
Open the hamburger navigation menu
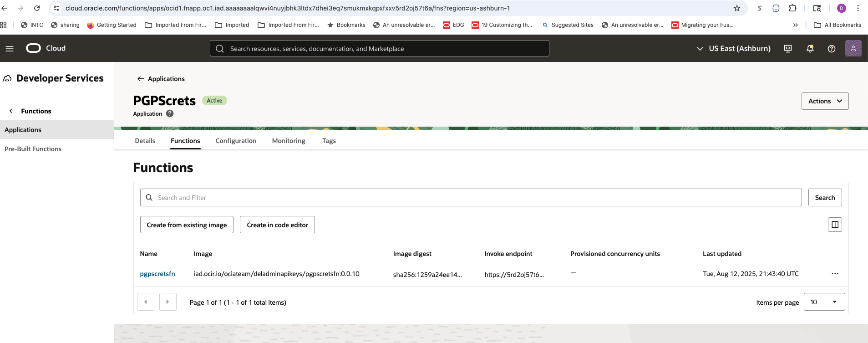(10, 48)
